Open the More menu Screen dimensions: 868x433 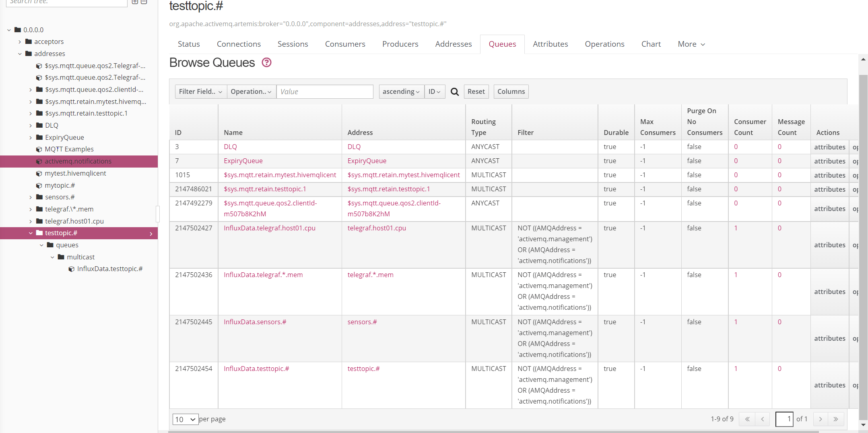tap(691, 44)
